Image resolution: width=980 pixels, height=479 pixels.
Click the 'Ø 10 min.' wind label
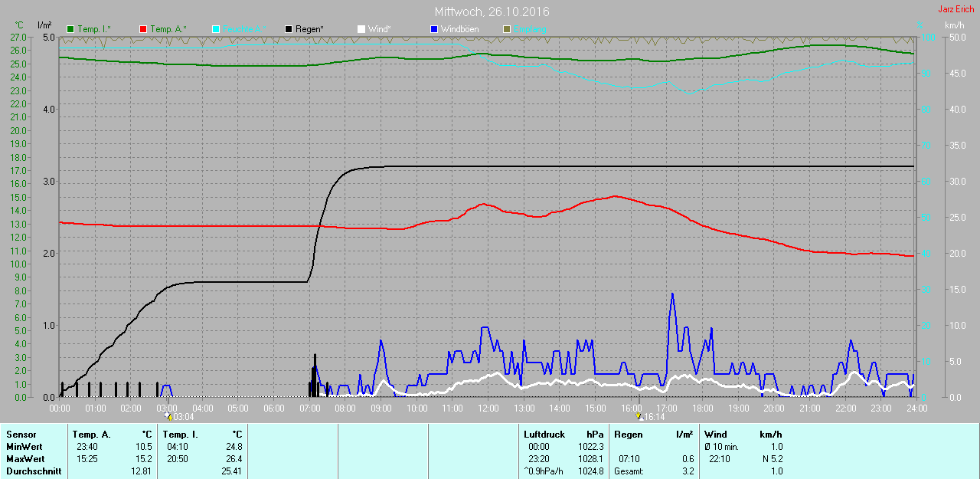[721, 447]
